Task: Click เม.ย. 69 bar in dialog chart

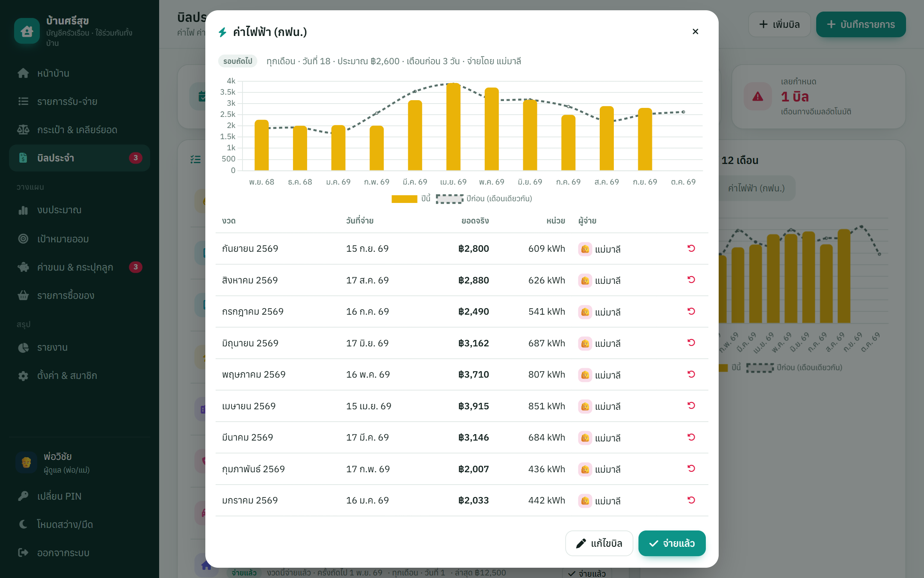Action: coord(453,127)
